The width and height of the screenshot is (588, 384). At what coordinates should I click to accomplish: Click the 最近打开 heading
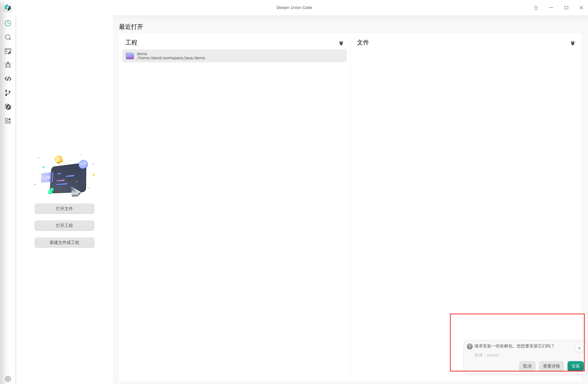coord(131,27)
